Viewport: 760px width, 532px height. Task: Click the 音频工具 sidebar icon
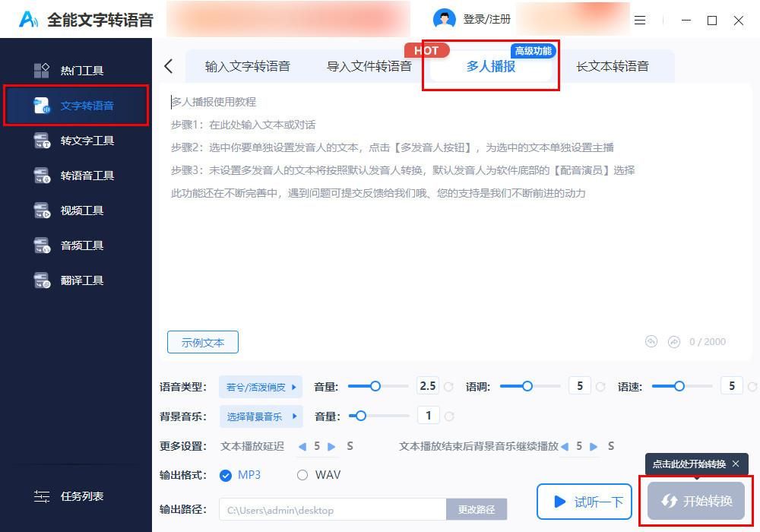tap(42, 245)
